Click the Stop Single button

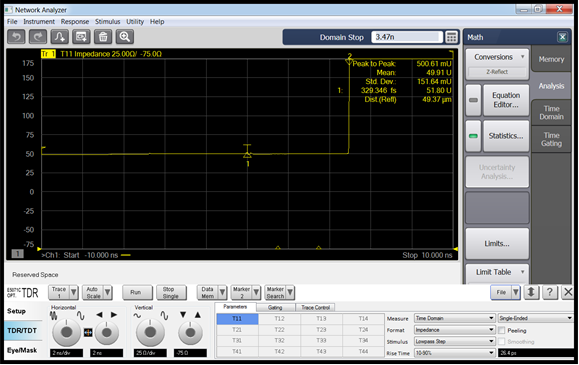pos(171,293)
